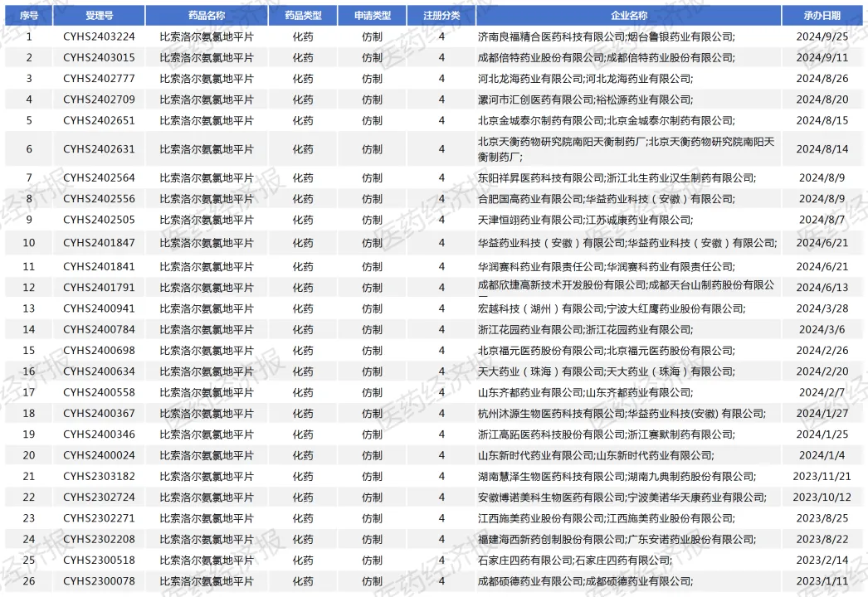Select acceptance number CYHS2300078
The image size is (868, 597).
pos(98,581)
